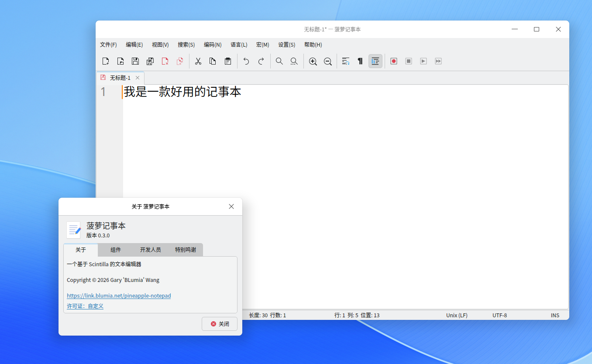592x364 pixels.
Task: Switch to the 开发人员 tab
Action: tap(150, 250)
